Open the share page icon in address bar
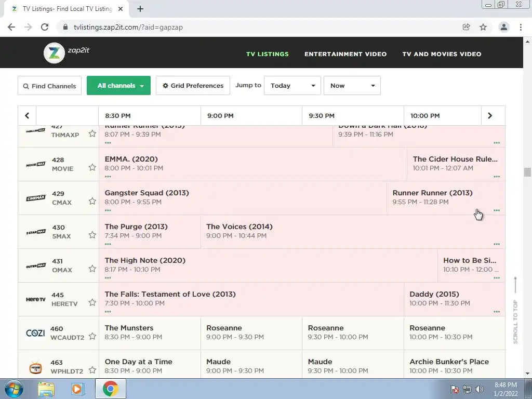Screen dimensions: 532x399 (466, 27)
